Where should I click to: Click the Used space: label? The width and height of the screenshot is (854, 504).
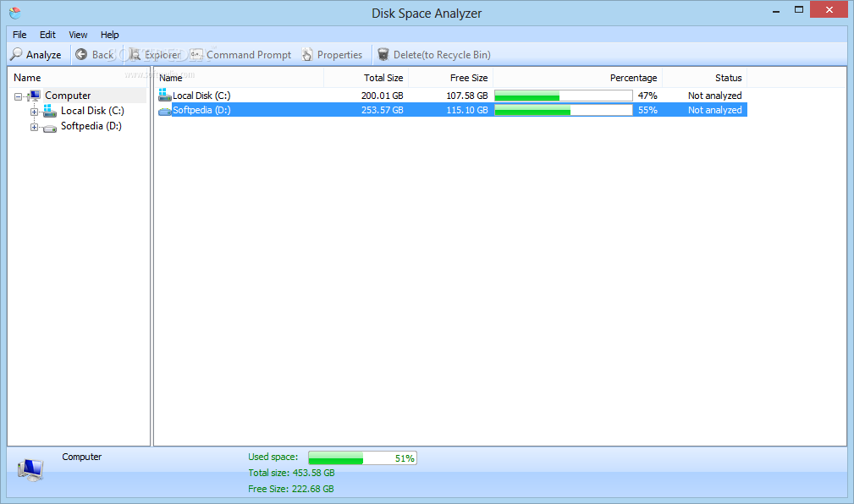click(x=273, y=457)
